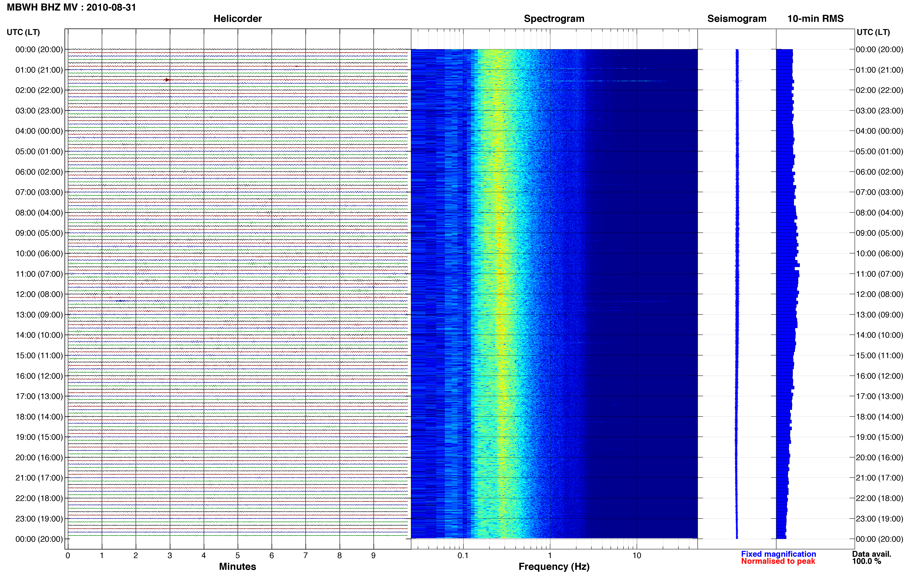The width and height of the screenshot is (924, 578).
Task: Click left-axis label "19:00 (15:00)"
Action: click(x=39, y=437)
